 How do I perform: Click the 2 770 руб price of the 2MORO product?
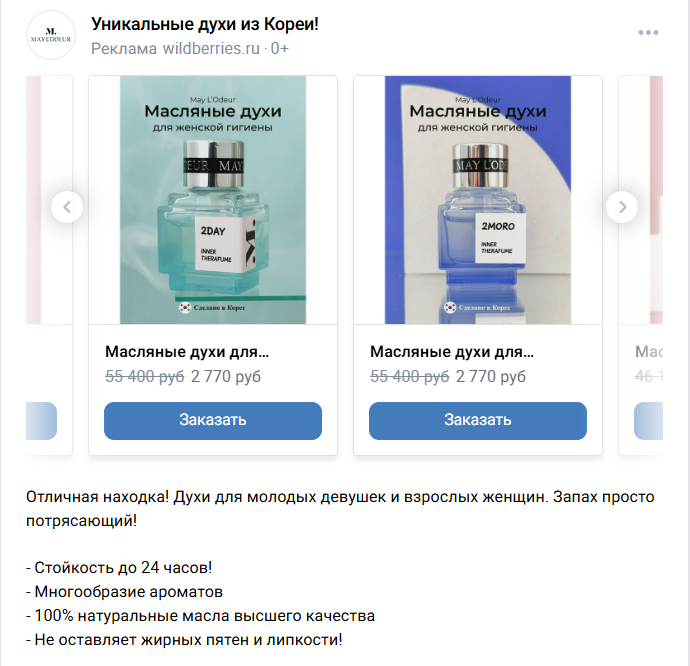tap(491, 377)
